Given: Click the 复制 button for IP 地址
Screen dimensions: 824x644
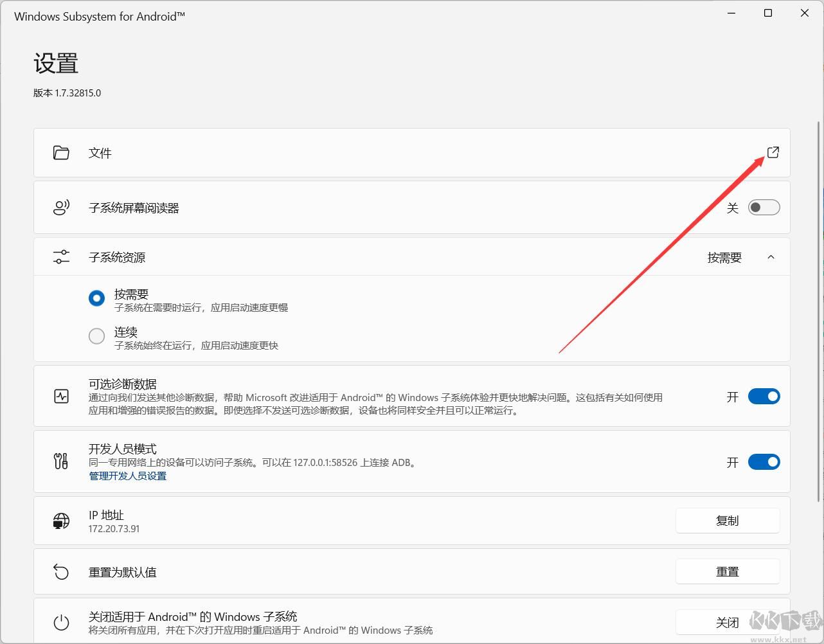Looking at the screenshot, I should (727, 521).
